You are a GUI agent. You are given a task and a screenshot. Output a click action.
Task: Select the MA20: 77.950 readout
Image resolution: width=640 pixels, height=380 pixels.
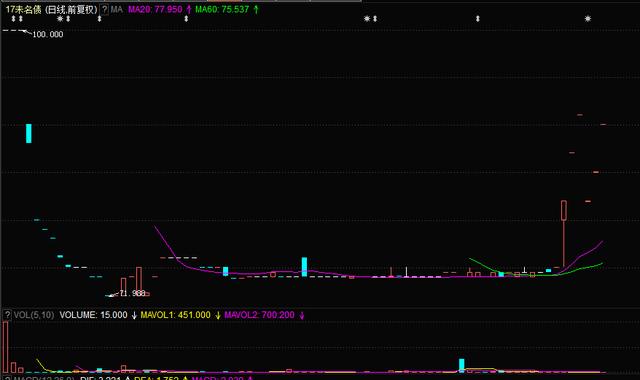[x=155, y=9]
